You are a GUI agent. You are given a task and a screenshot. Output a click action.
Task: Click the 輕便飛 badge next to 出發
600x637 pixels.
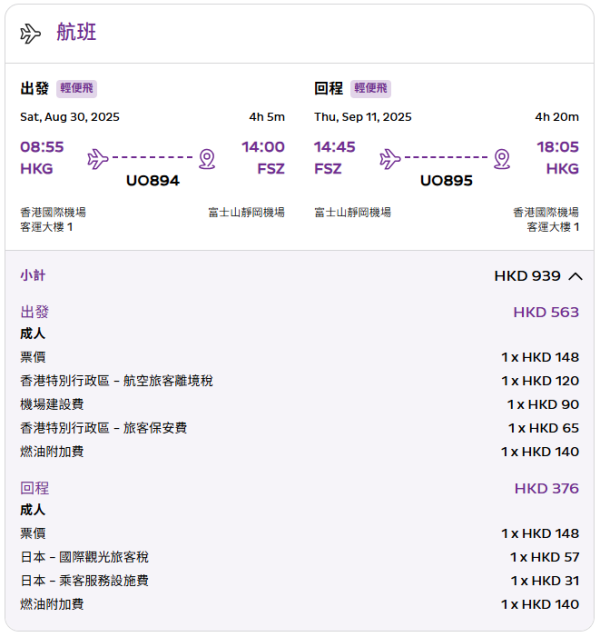click(x=77, y=89)
